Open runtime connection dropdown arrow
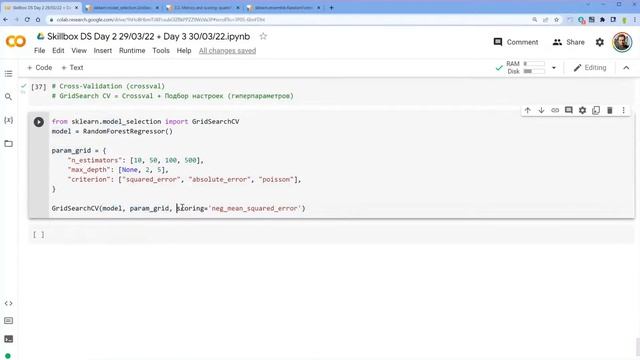The image size is (640, 360). (554, 68)
